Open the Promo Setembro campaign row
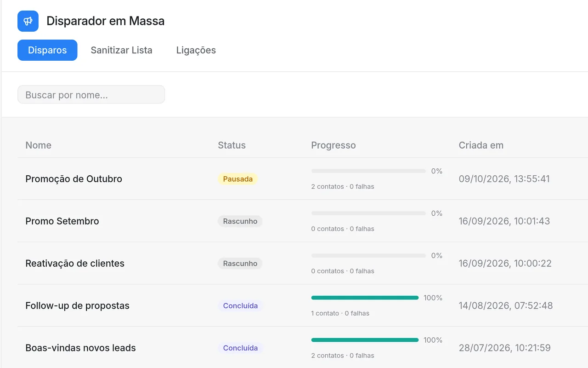This screenshot has height=368, width=588. (303, 221)
